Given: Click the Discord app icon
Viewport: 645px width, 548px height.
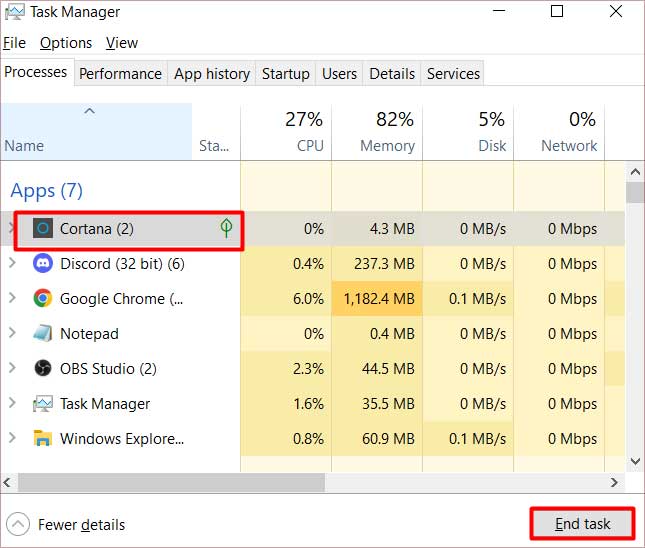Looking at the screenshot, I should pos(43,263).
